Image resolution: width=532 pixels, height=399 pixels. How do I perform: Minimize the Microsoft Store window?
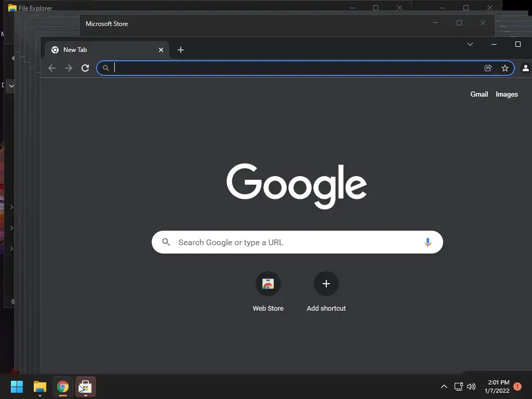click(435, 23)
